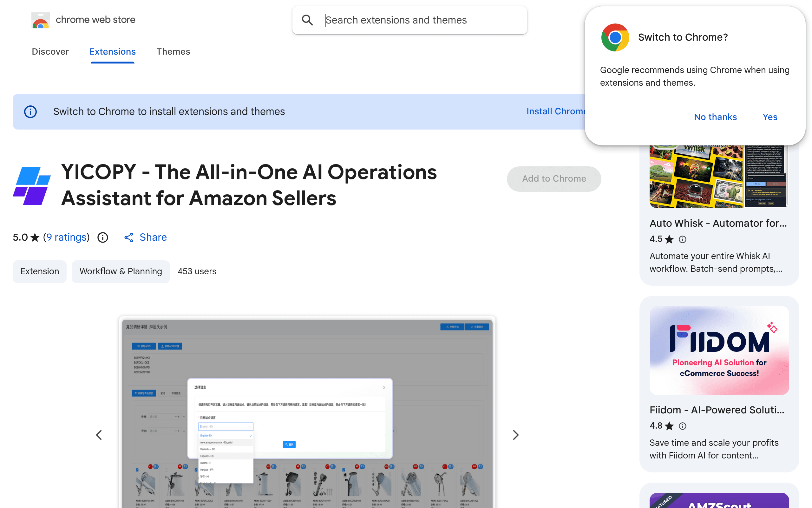Show previous screenshot with left arrow

tap(99, 435)
